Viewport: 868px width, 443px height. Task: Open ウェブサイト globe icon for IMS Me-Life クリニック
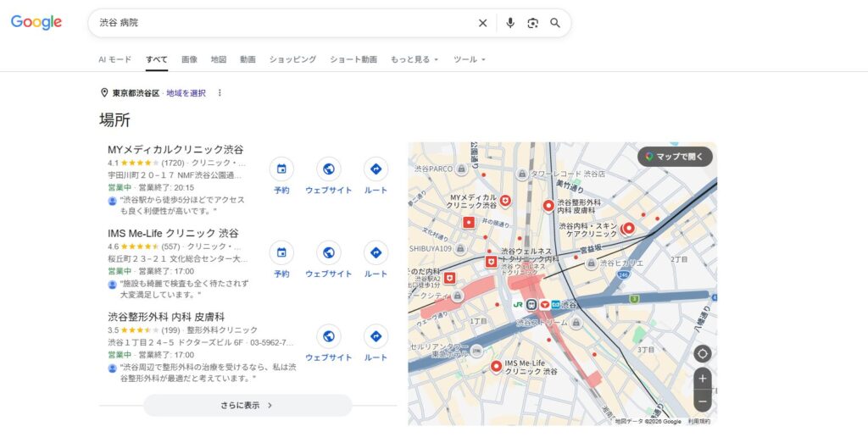[328, 252]
